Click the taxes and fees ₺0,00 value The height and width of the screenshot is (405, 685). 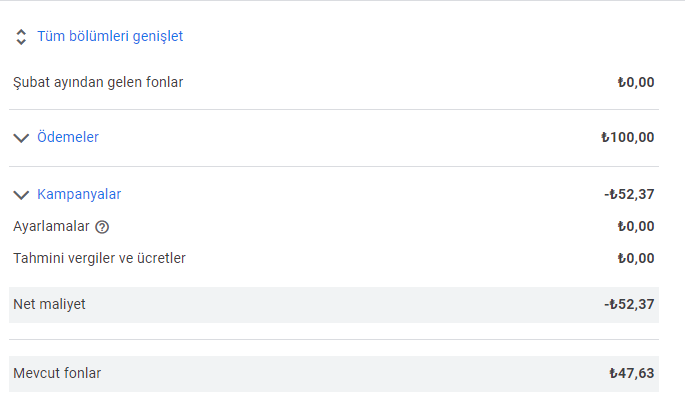point(636,258)
